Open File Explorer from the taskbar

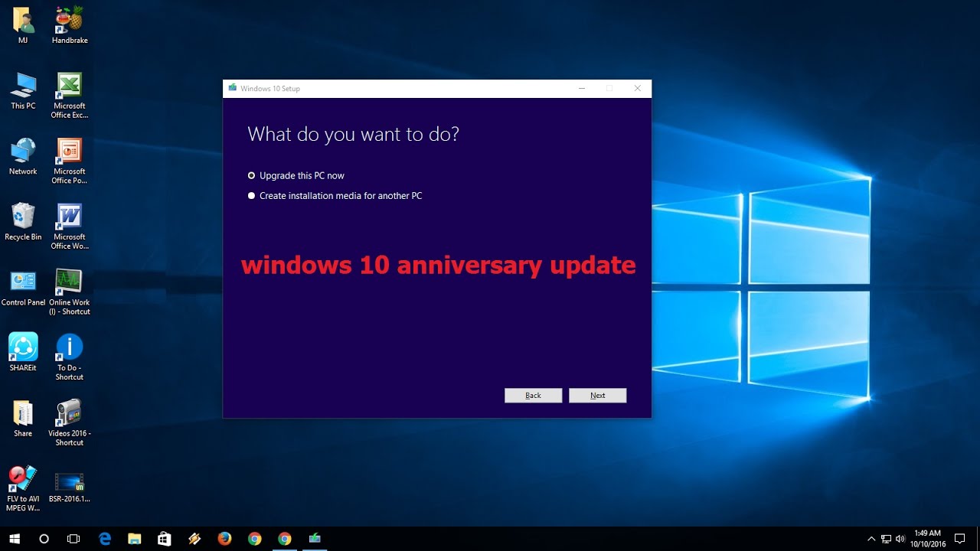(x=134, y=539)
